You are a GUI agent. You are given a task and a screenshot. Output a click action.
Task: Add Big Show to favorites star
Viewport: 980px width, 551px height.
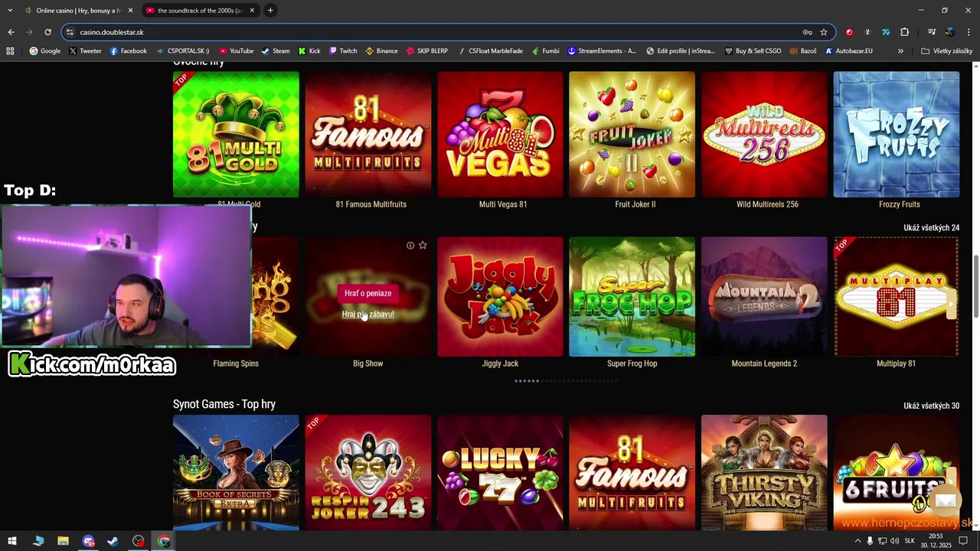(x=423, y=245)
